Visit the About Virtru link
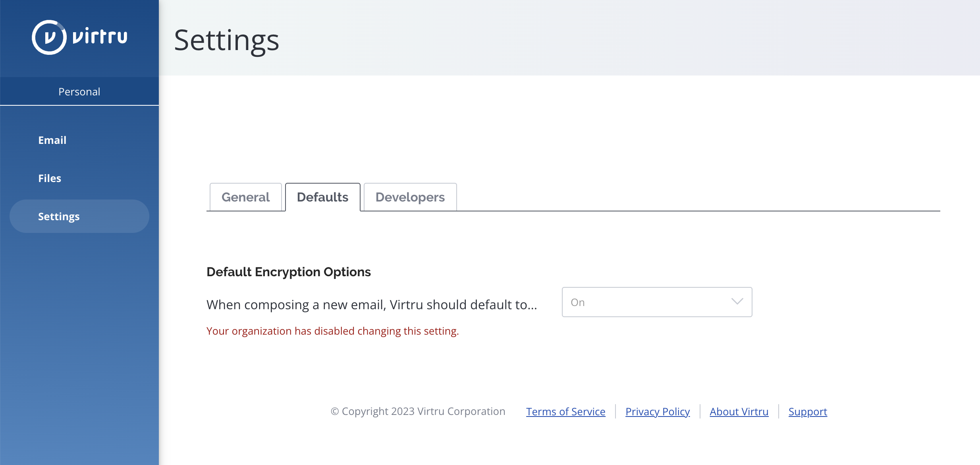980x465 pixels. pyautogui.click(x=739, y=412)
